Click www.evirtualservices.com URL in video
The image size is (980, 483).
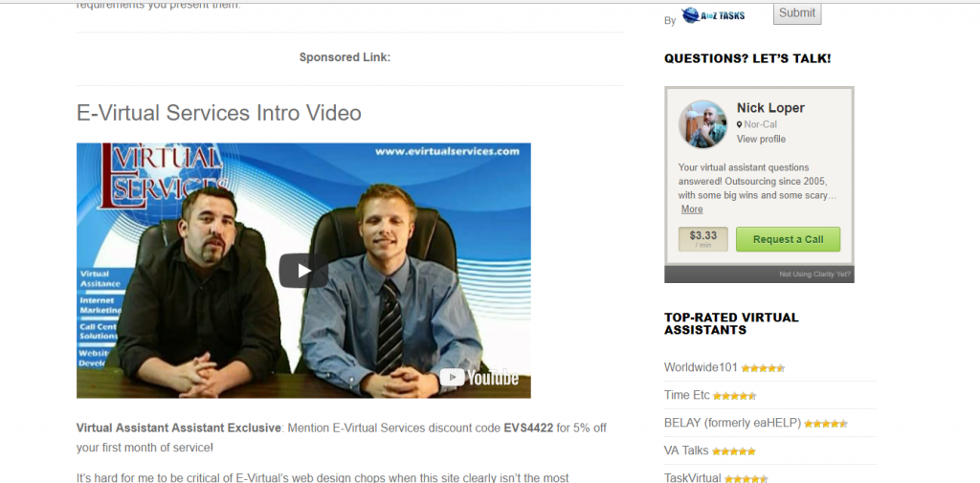(448, 151)
